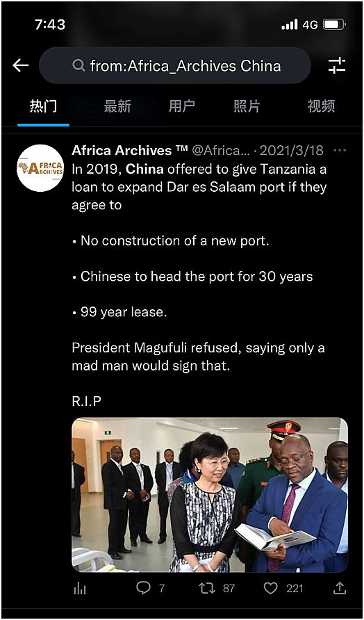Switch to the 照片 tab
The height and width of the screenshot is (620, 364).
coord(247,106)
